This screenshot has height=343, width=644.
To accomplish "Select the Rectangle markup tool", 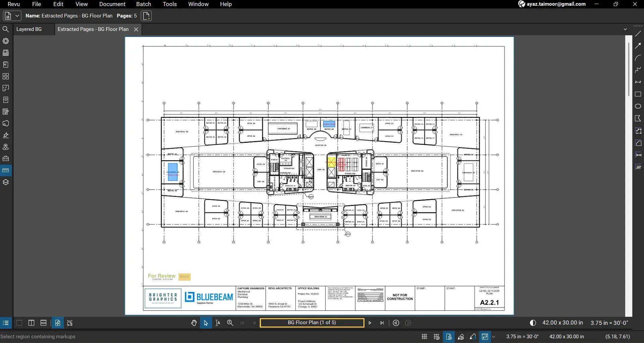I will click(638, 94).
